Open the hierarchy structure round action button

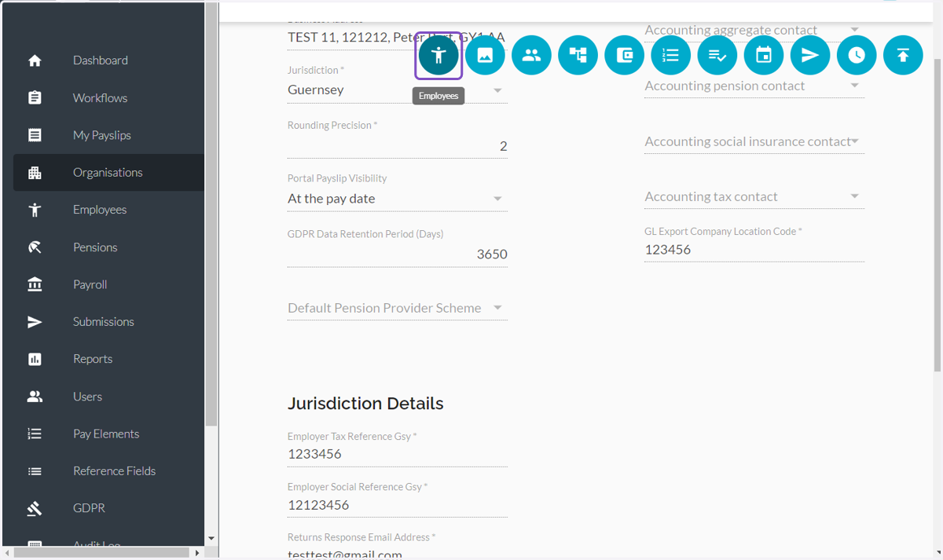tap(578, 55)
